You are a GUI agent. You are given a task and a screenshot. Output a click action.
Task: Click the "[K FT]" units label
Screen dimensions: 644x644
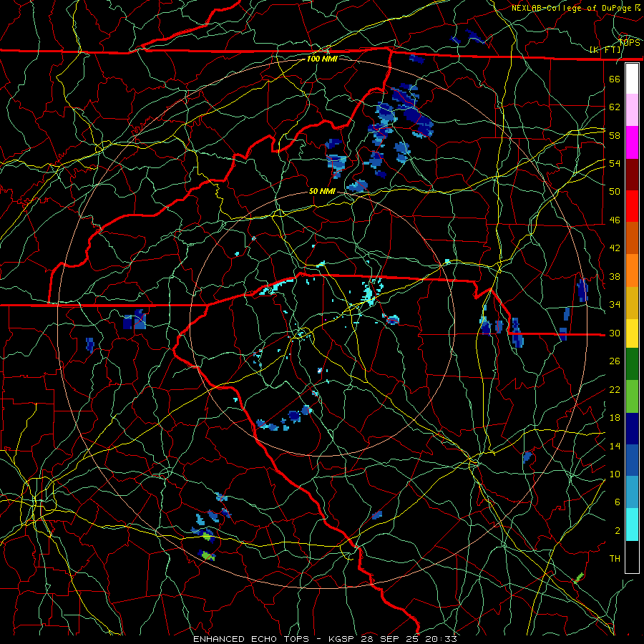pyautogui.click(x=605, y=50)
